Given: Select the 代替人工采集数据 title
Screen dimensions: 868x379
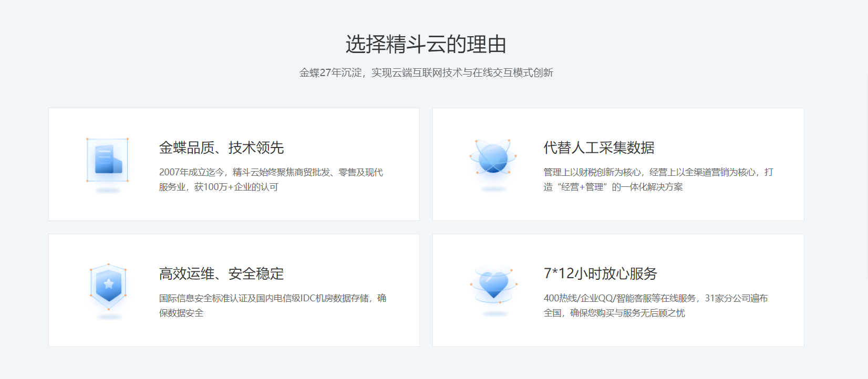Looking at the screenshot, I should (599, 148).
